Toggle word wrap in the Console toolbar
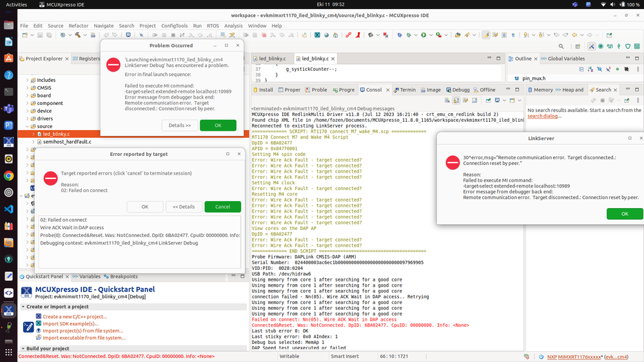The height and width of the screenshot is (362, 644). pos(465,100)
